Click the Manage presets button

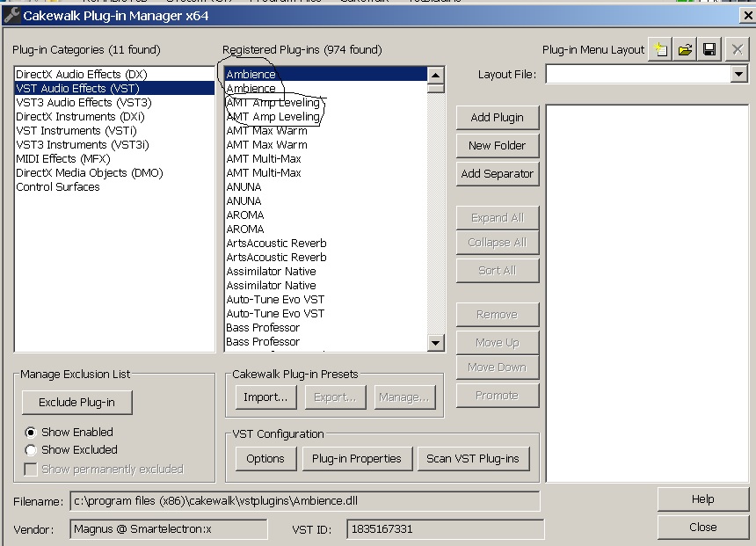(404, 397)
